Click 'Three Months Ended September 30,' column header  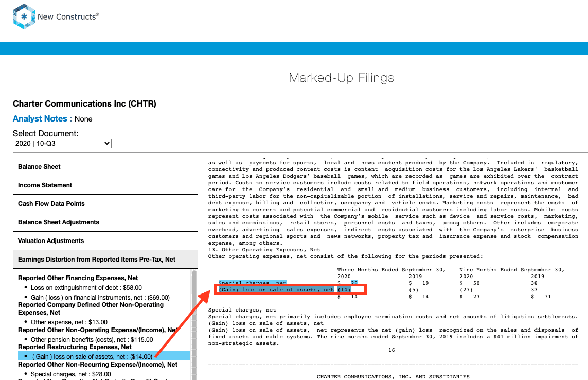pyautogui.click(x=391, y=270)
